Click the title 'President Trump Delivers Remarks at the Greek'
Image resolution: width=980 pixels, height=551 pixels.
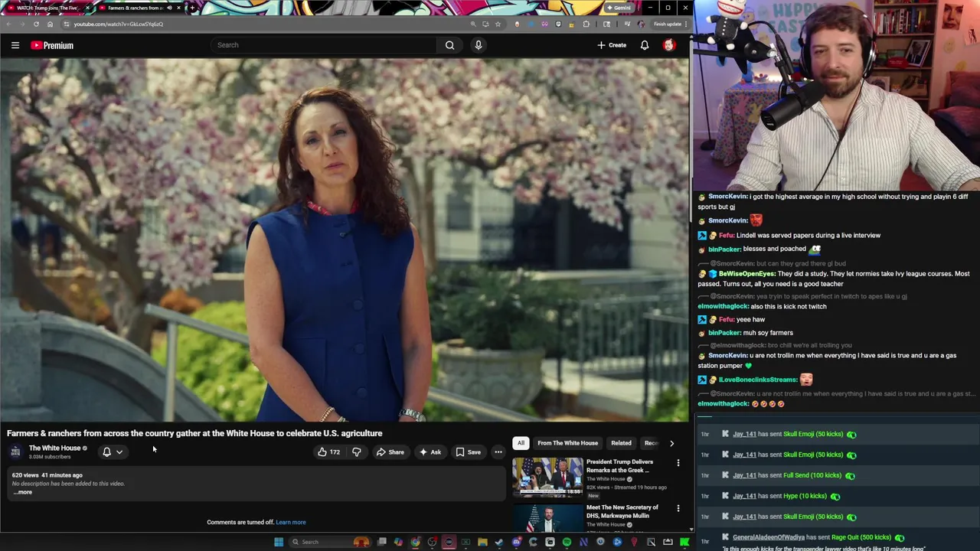pos(619,466)
